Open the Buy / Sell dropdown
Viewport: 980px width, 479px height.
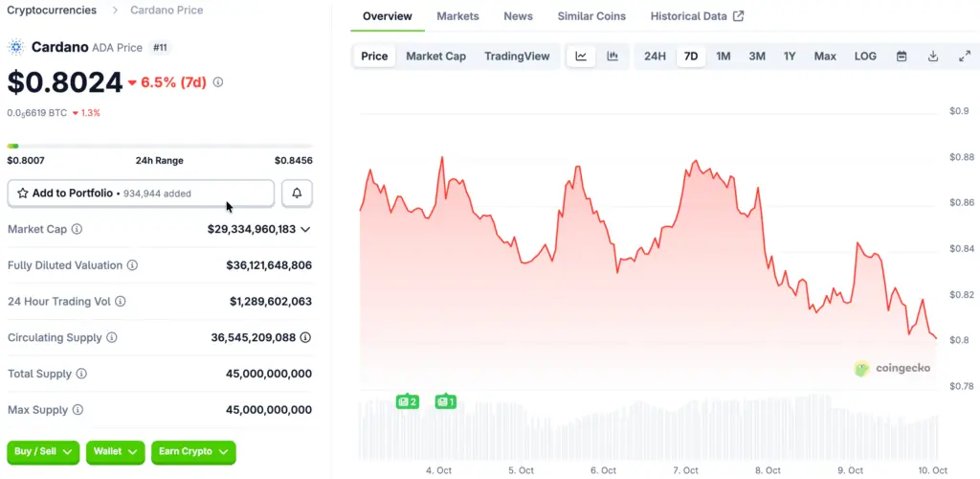(x=43, y=452)
